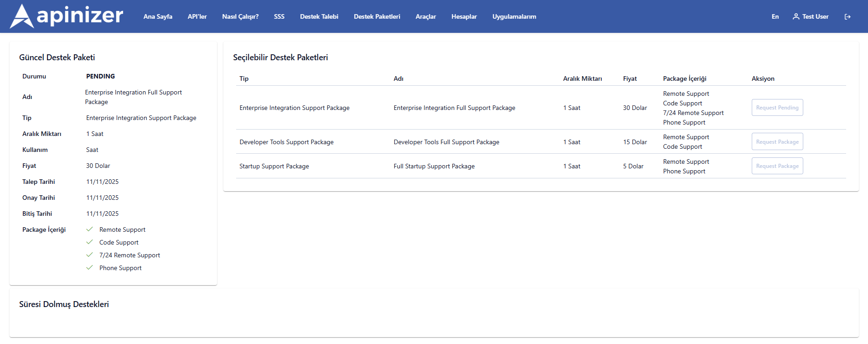Select Destek Paketleri in navigation
This screenshot has height=344, width=868.
(x=377, y=17)
